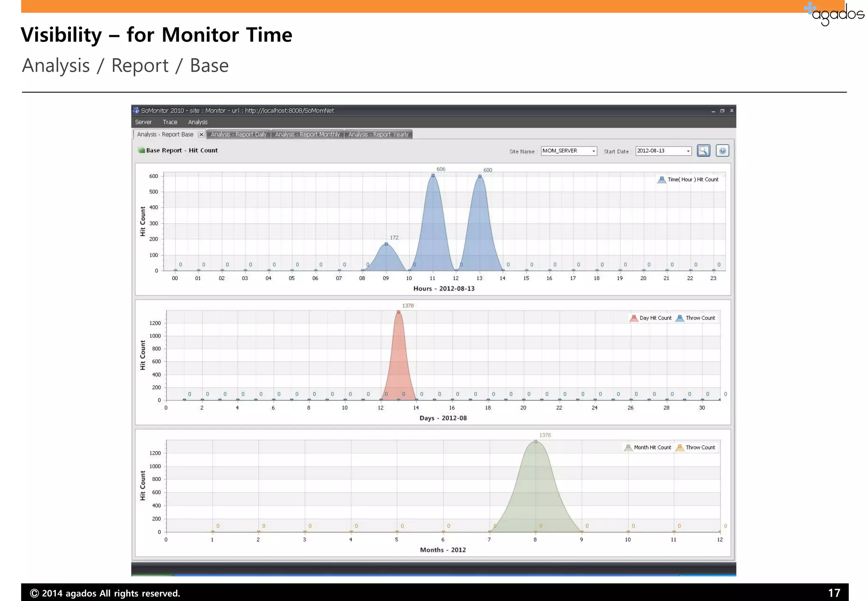Switch to Analysis - Report Daily tab

(x=239, y=134)
